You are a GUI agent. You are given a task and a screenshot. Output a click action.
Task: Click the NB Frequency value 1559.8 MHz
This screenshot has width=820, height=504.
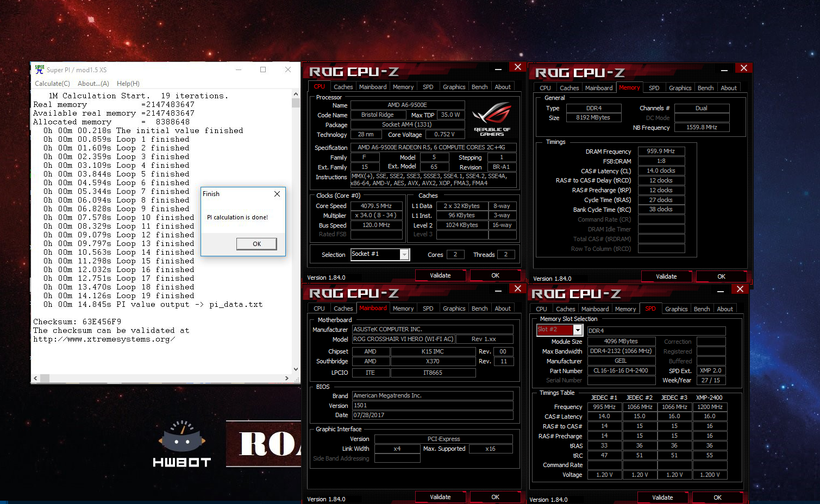pos(702,127)
